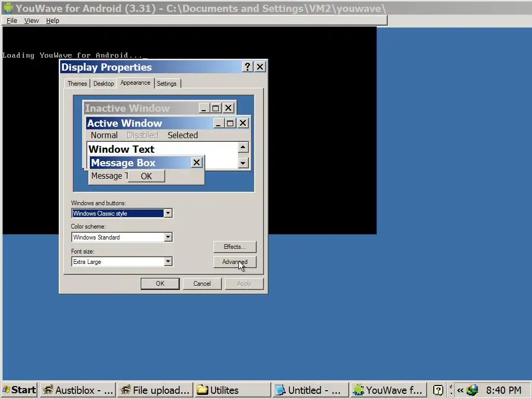The image size is (532, 399).
Task: Open Utilites folder from taskbar
Action: pos(232,390)
